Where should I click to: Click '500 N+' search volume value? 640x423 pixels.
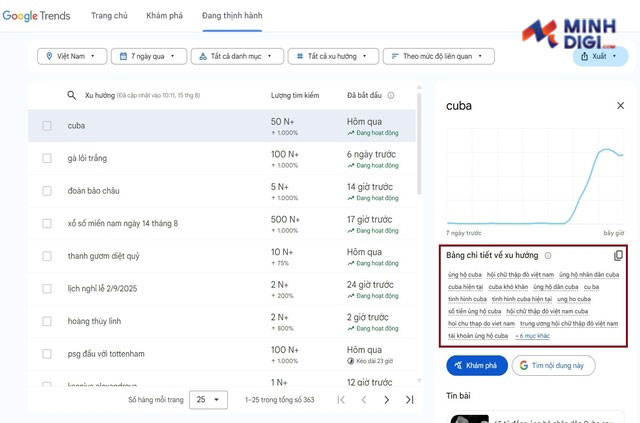[x=285, y=220]
